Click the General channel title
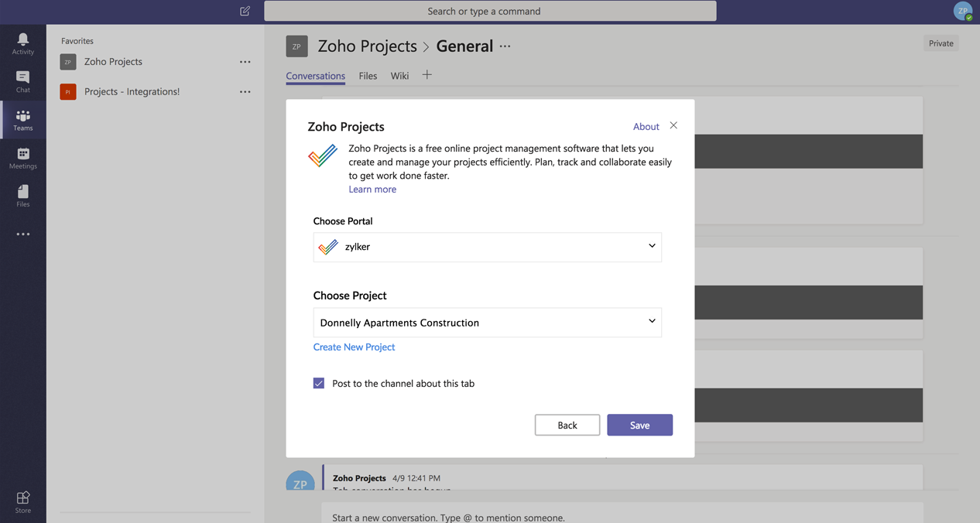 [x=464, y=46]
